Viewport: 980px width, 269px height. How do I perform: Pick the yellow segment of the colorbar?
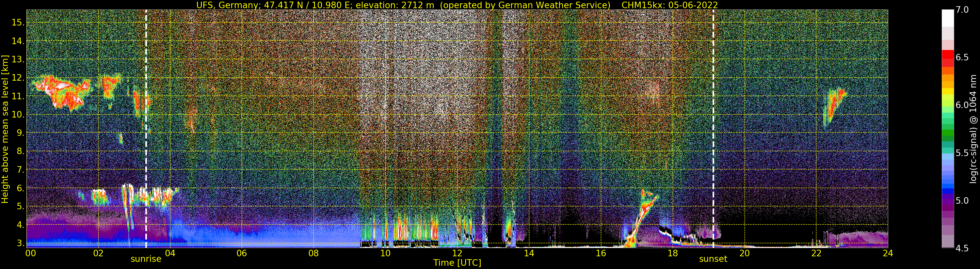click(x=948, y=91)
